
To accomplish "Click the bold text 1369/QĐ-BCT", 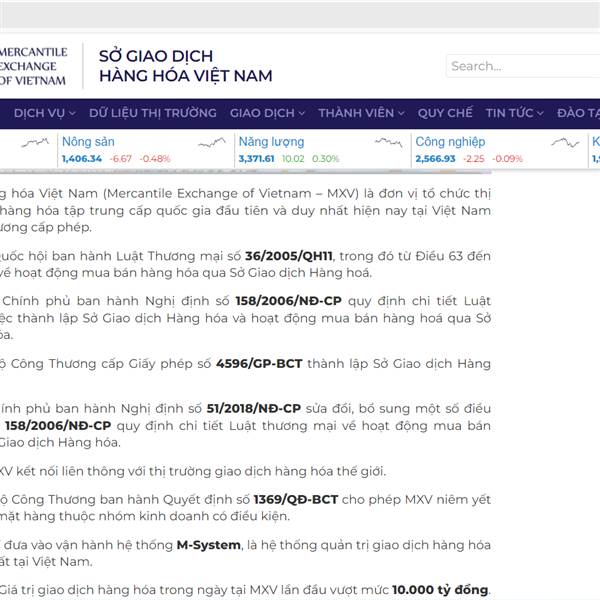I will [296, 500].
